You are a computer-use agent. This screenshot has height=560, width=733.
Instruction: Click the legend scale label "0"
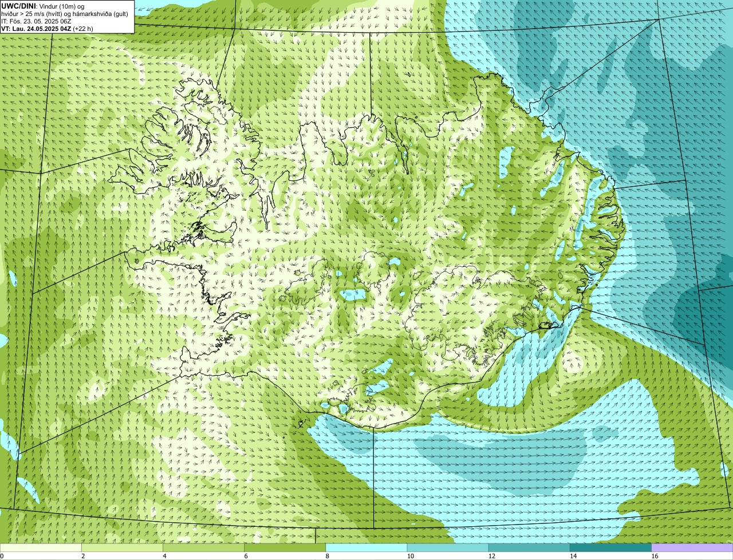tap(2, 556)
